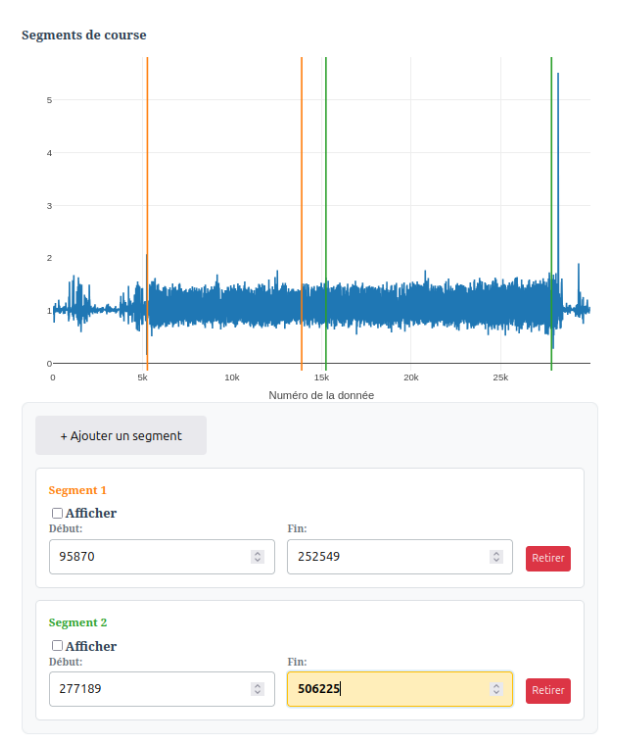Use the stepper arrows on Segment 2 Début
The image size is (635, 751).
pos(258,689)
